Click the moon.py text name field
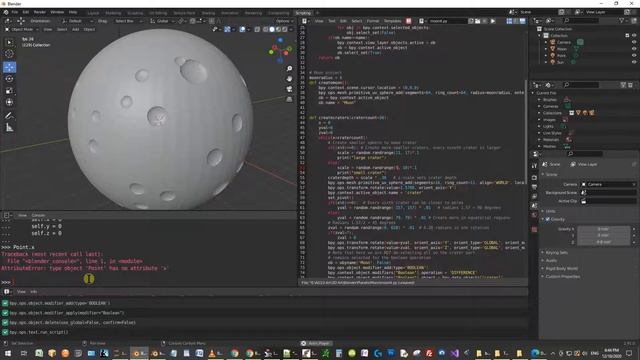This screenshot has width=640, height=360. tap(446, 21)
